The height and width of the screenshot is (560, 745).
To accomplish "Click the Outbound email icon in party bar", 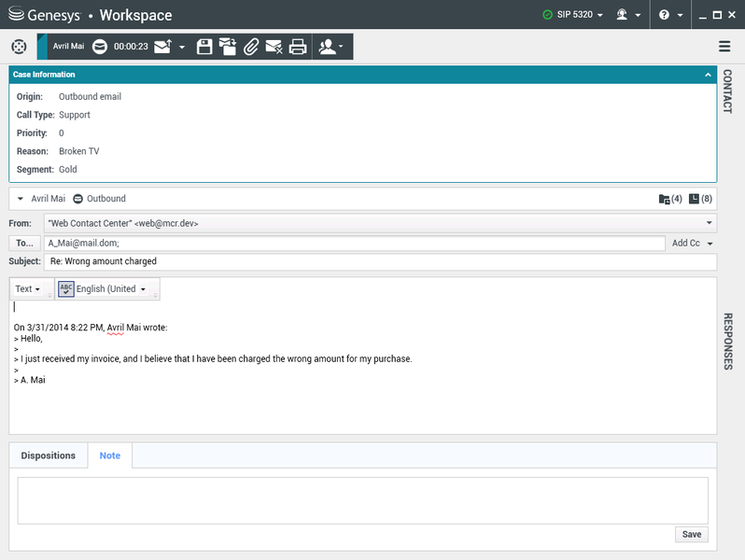I will pyautogui.click(x=77, y=199).
